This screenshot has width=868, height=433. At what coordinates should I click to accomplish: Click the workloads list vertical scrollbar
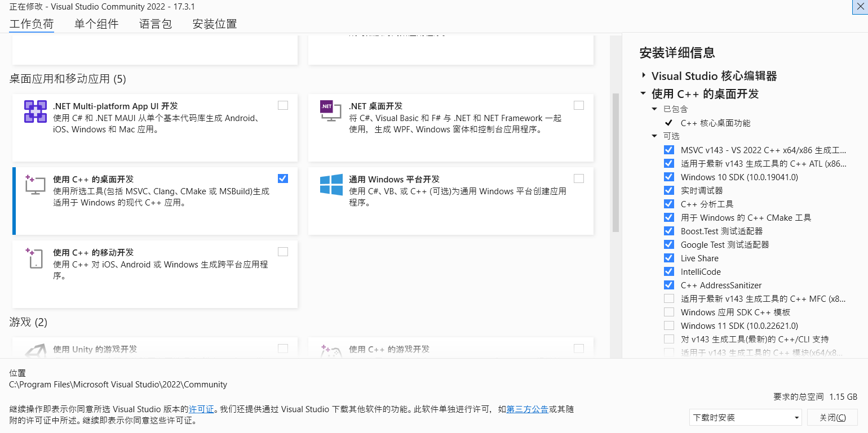point(615,163)
